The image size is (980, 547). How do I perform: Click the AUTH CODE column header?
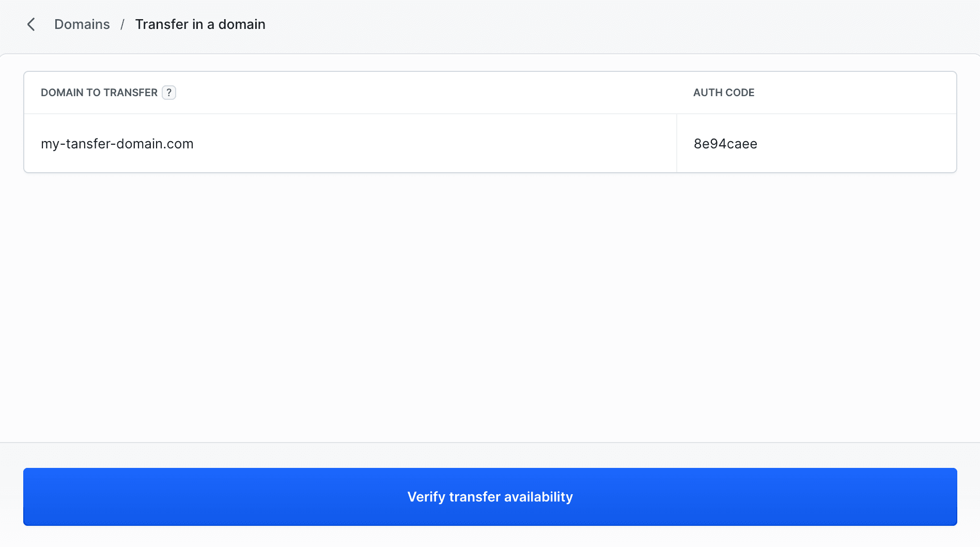[723, 93]
